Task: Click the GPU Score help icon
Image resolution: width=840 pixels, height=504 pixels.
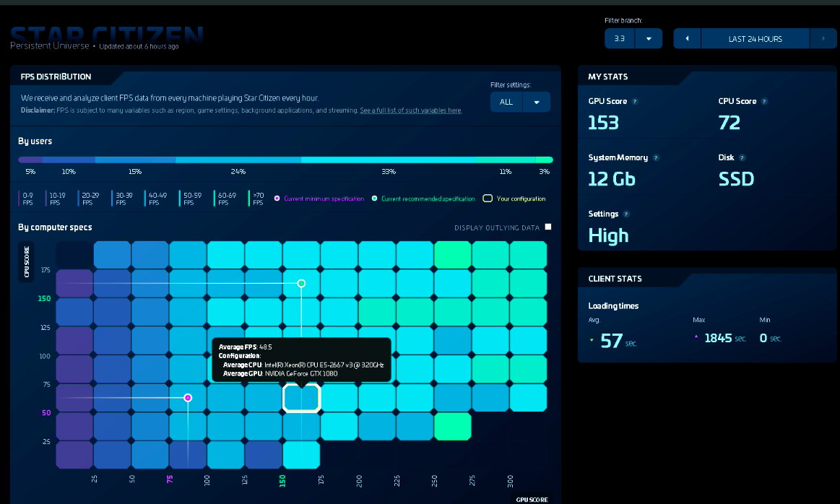Action: [x=635, y=102]
